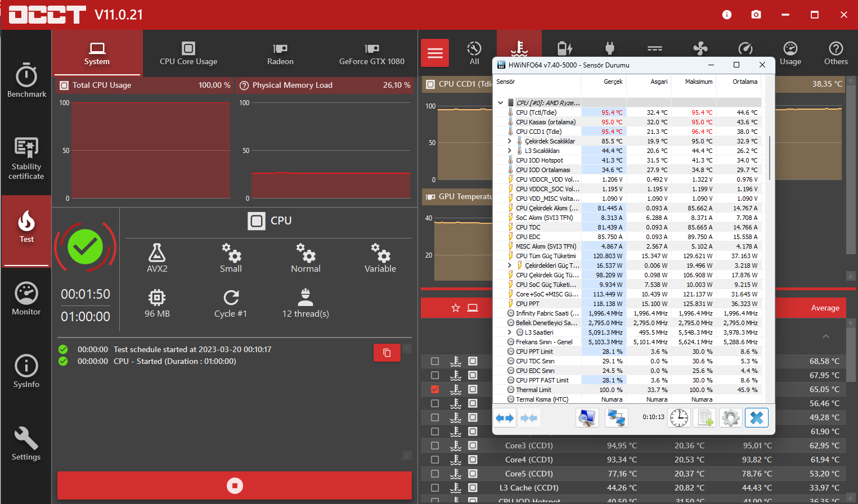Click the HWiNFO monitor with magnifier button
Image resolution: width=858 pixels, height=504 pixels.
tap(587, 418)
